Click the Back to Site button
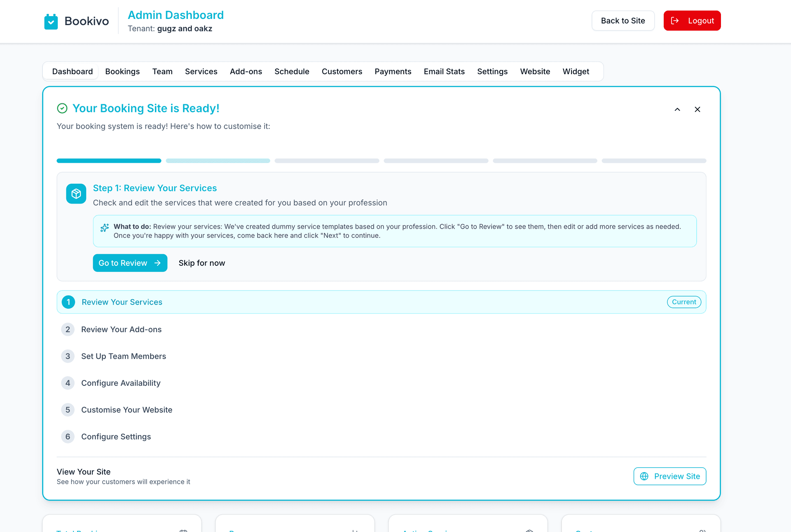This screenshot has height=532, width=791. click(623, 20)
